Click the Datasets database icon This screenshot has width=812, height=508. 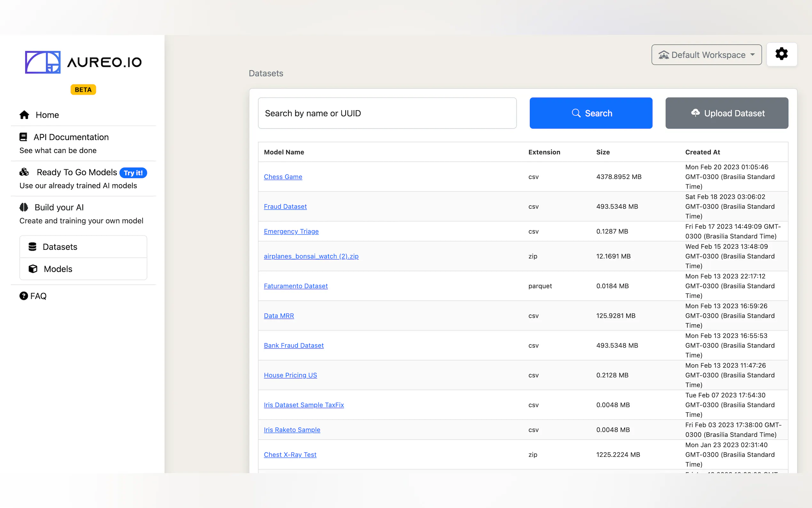(x=33, y=247)
